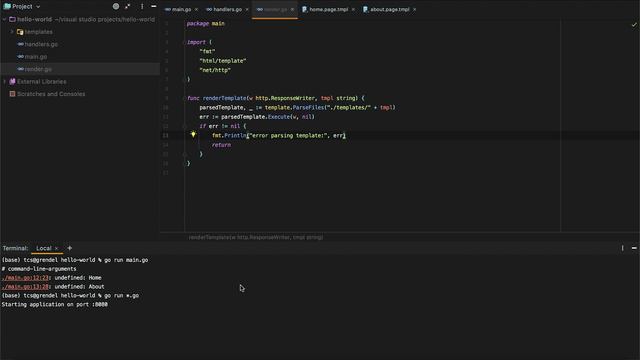Switch to the main.go editor tab

(x=181, y=9)
